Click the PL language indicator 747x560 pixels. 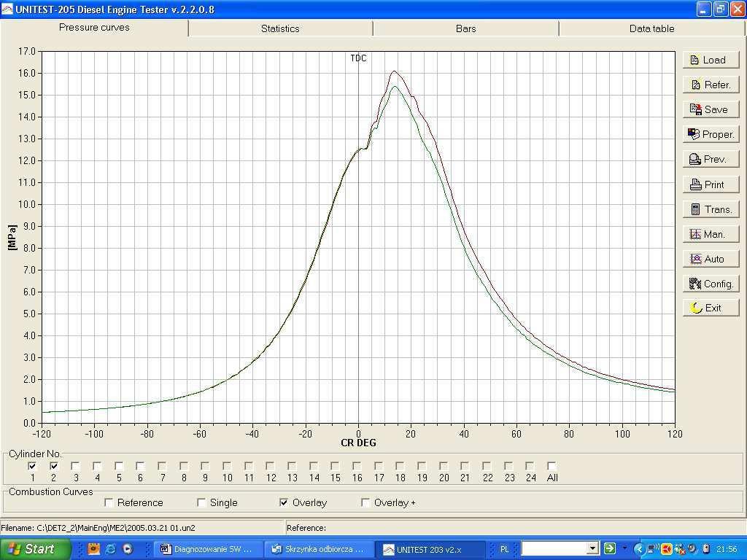pyautogui.click(x=504, y=549)
